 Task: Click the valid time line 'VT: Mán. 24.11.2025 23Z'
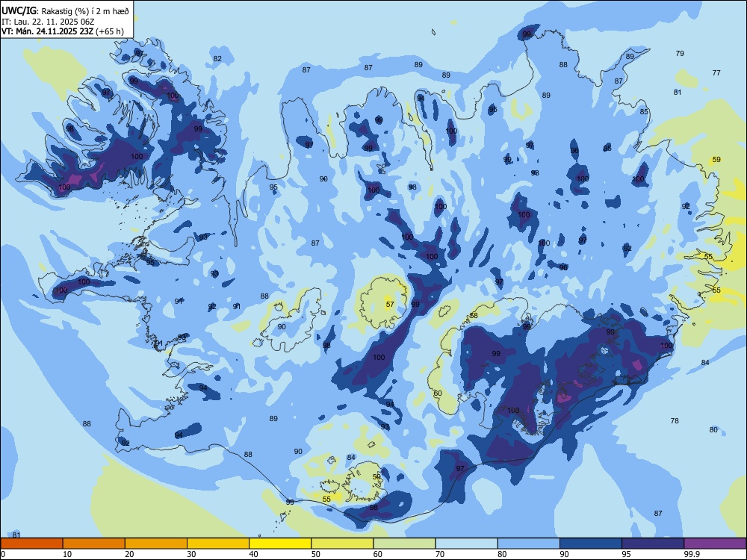click(x=48, y=31)
